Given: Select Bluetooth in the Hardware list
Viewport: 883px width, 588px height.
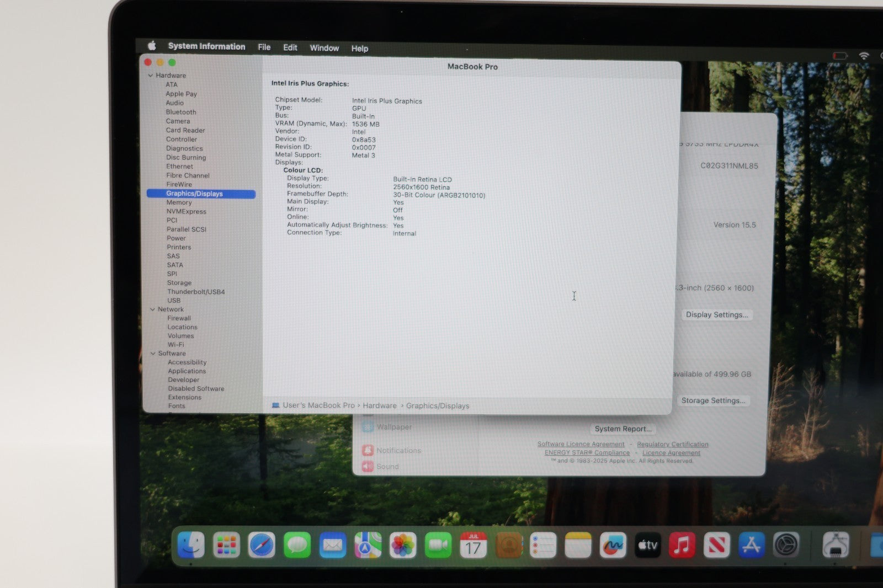Looking at the screenshot, I should click(x=181, y=112).
